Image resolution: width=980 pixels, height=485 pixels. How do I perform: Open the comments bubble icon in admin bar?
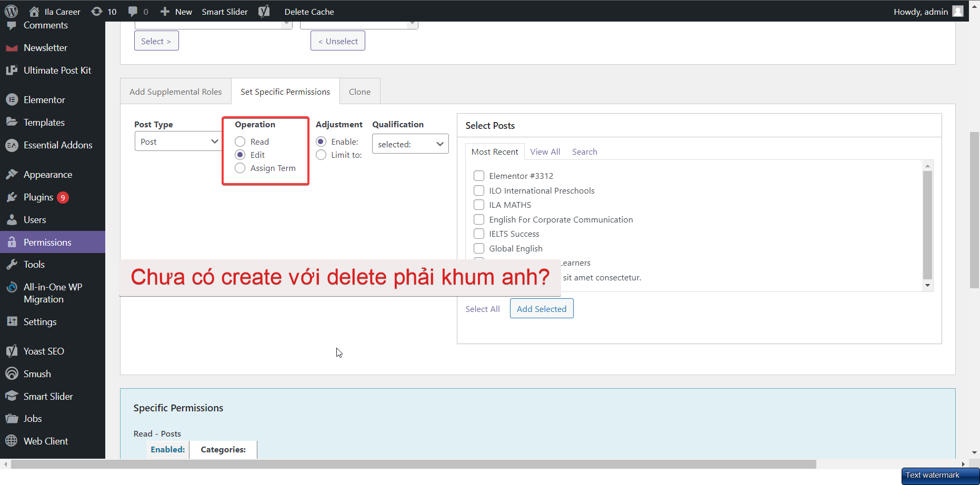pos(133,11)
